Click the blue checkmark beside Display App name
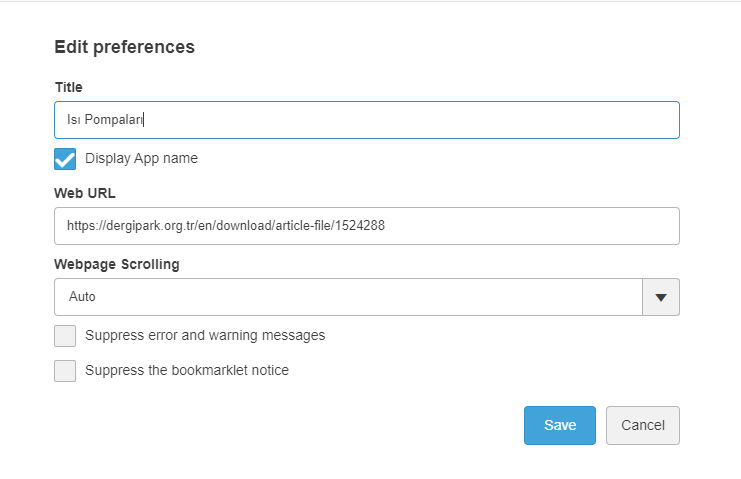This screenshot has height=479, width=741. tap(65, 159)
